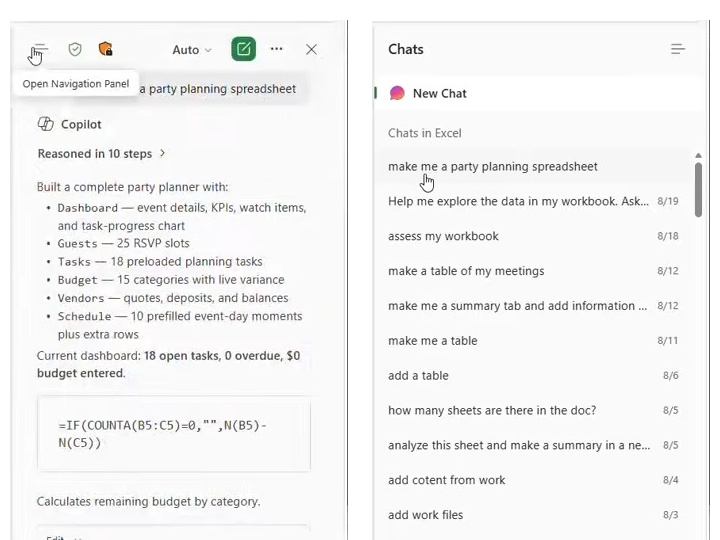
Task: Select New Chat entry
Action: click(x=540, y=93)
